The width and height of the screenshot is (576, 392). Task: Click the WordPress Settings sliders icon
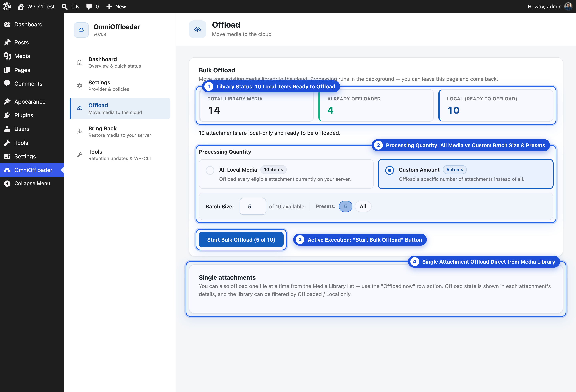click(x=7, y=156)
